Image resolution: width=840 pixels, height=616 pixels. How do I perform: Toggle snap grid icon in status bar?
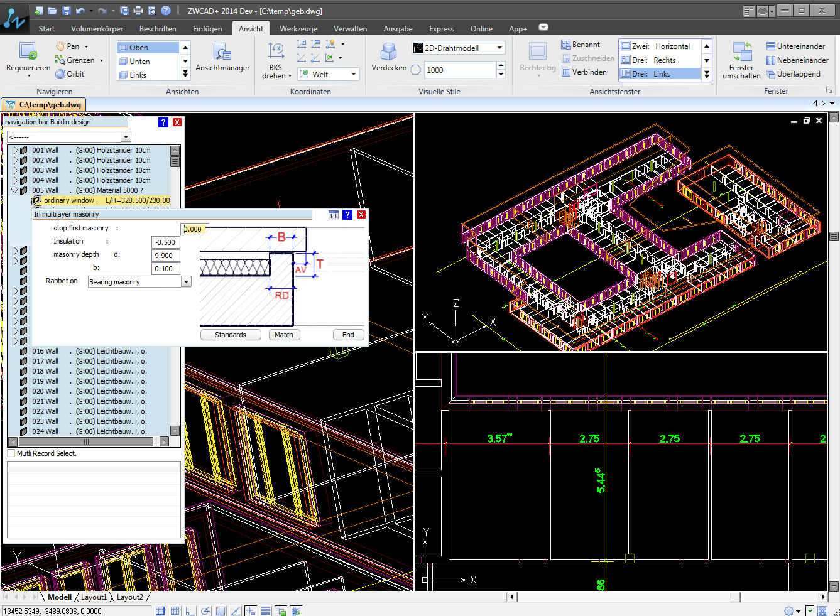(160, 610)
